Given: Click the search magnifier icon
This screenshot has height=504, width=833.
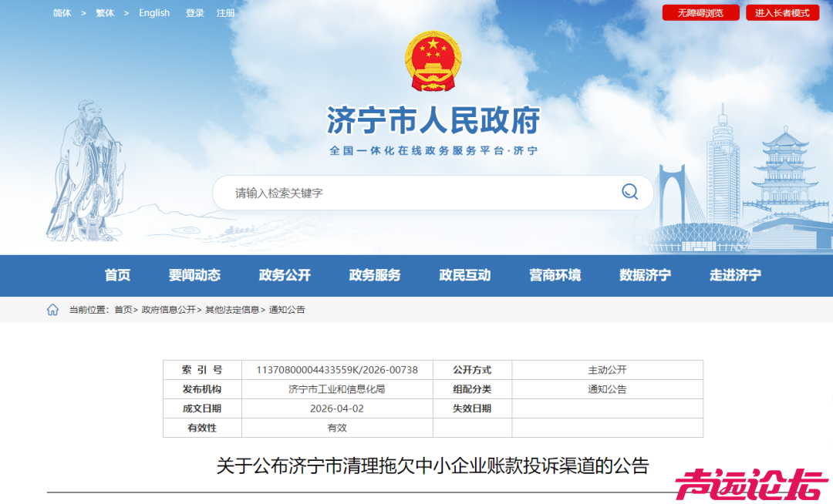Looking at the screenshot, I should [x=629, y=193].
